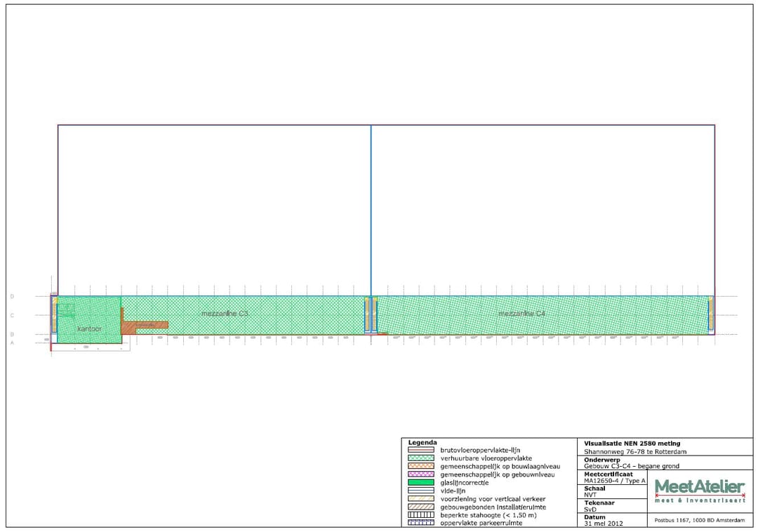Click the brown hatched area beside kantoor
758x532 pixels.
pos(145,326)
